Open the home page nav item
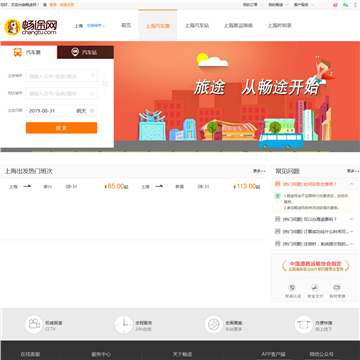360x360 pixels. [x=126, y=25]
